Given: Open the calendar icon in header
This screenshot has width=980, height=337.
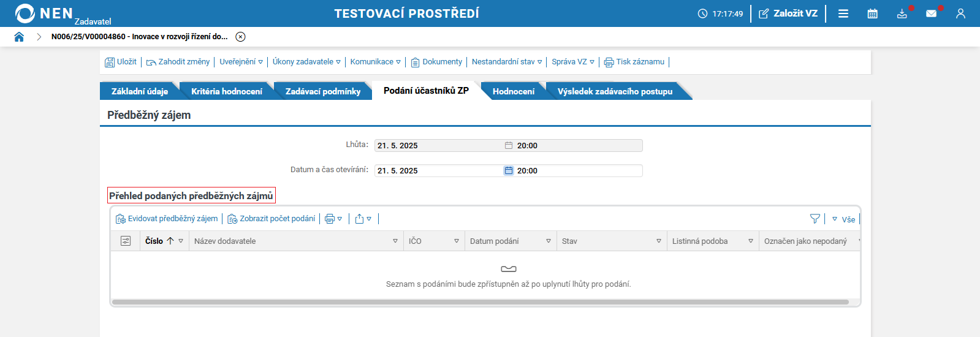Looking at the screenshot, I should (x=873, y=13).
